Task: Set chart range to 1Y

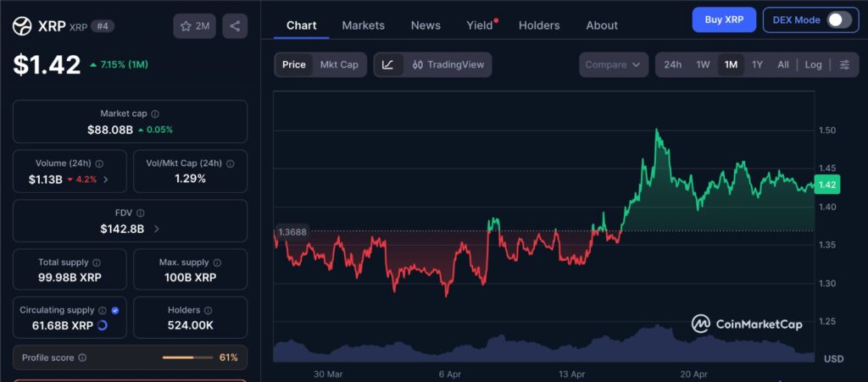Action: click(757, 64)
